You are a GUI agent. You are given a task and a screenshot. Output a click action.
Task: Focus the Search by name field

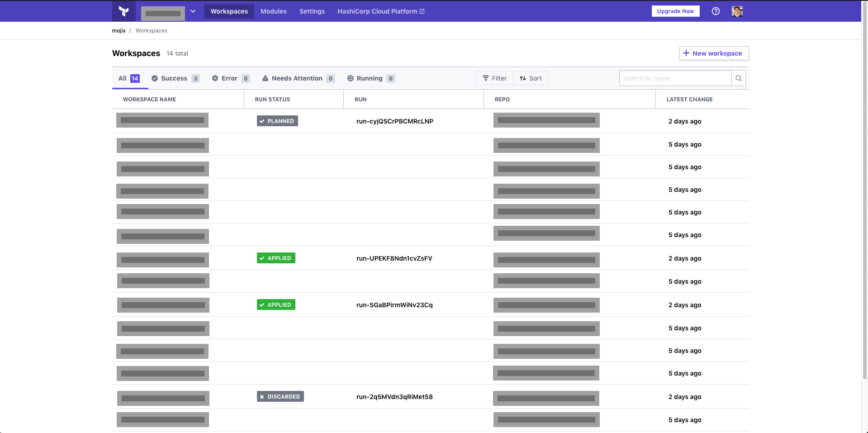coord(675,78)
